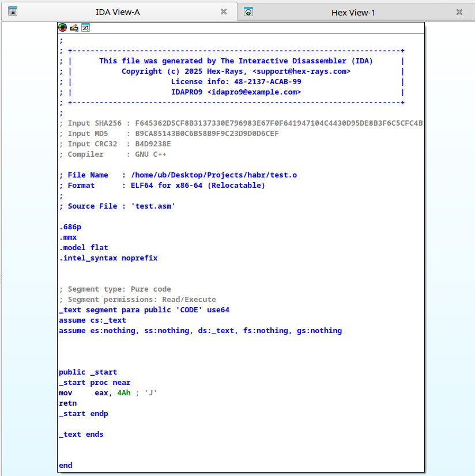Click the Input CRC32 comment line
Viewport: 475px width, 476px height.
coord(115,144)
